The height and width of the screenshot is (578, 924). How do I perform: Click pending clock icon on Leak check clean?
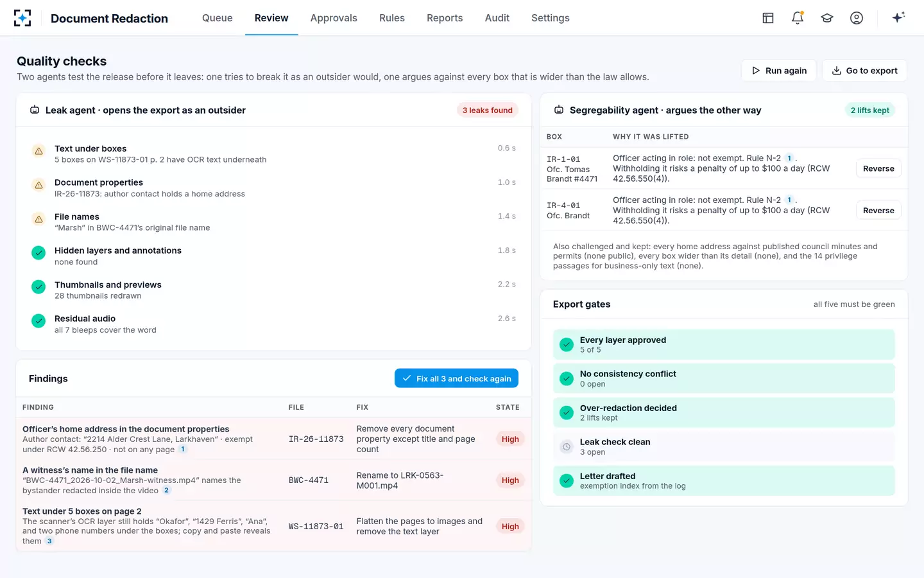[x=567, y=446]
